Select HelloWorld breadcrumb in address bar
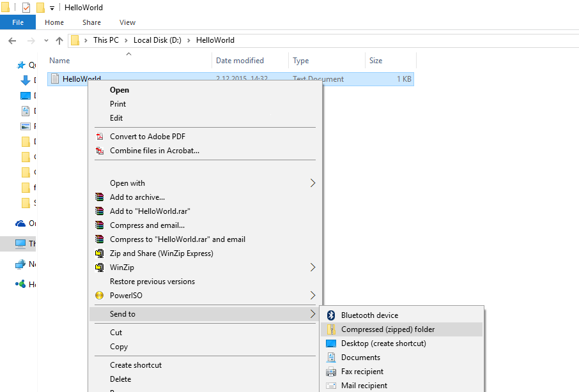579x392 pixels. (x=215, y=40)
